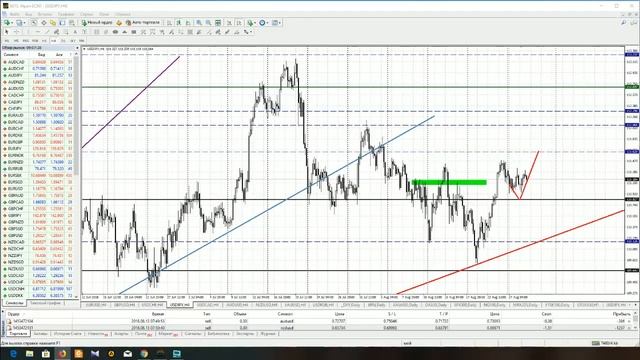The image size is (640, 360).
Task: Toggle the Navigator panel icon
Action: pyautogui.click(x=53, y=22)
